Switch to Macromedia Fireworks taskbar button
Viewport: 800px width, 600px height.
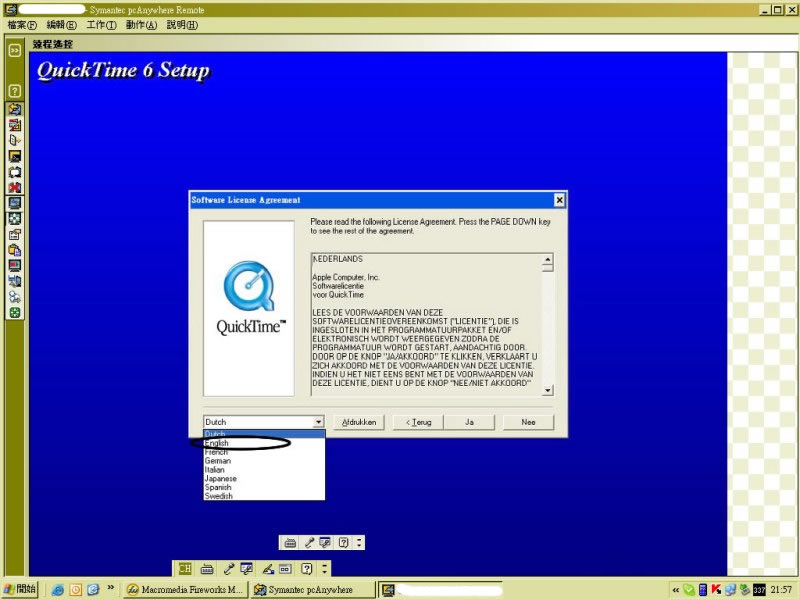click(186, 589)
